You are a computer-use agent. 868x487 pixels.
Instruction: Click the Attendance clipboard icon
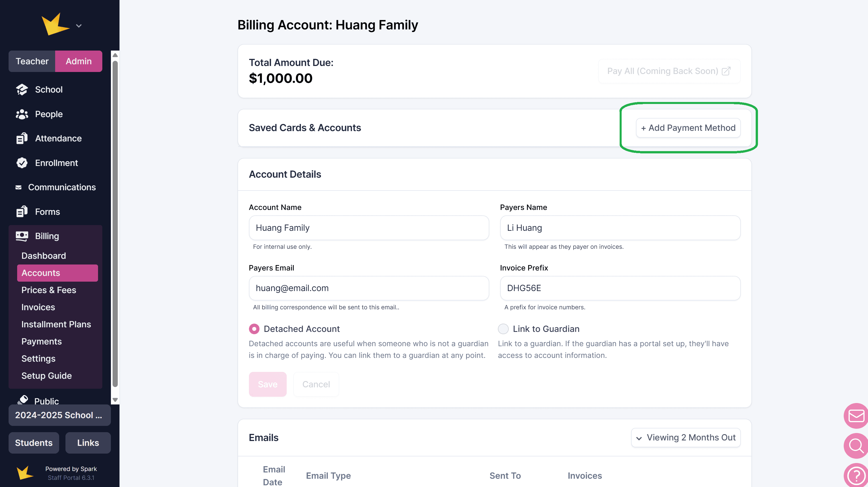pyautogui.click(x=22, y=139)
